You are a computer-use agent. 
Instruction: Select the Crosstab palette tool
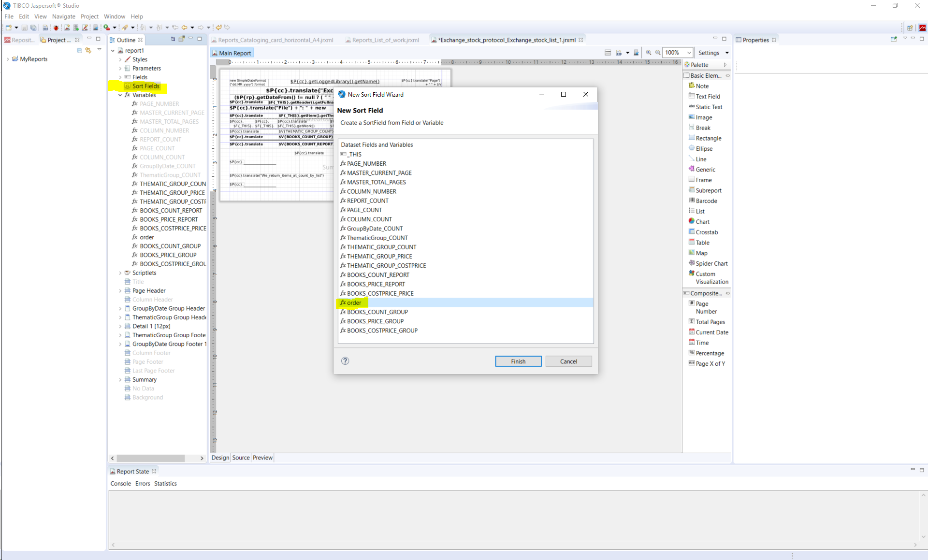(x=706, y=232)
